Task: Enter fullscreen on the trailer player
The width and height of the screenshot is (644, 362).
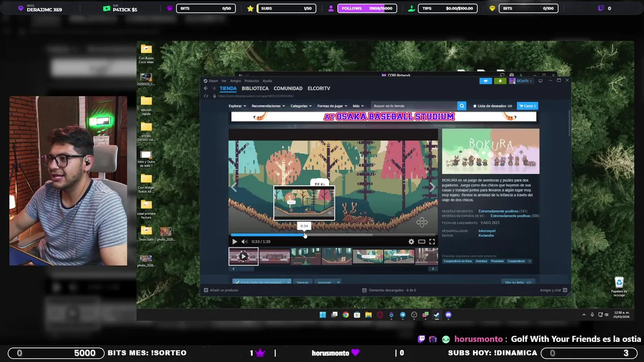Action: 432,241
